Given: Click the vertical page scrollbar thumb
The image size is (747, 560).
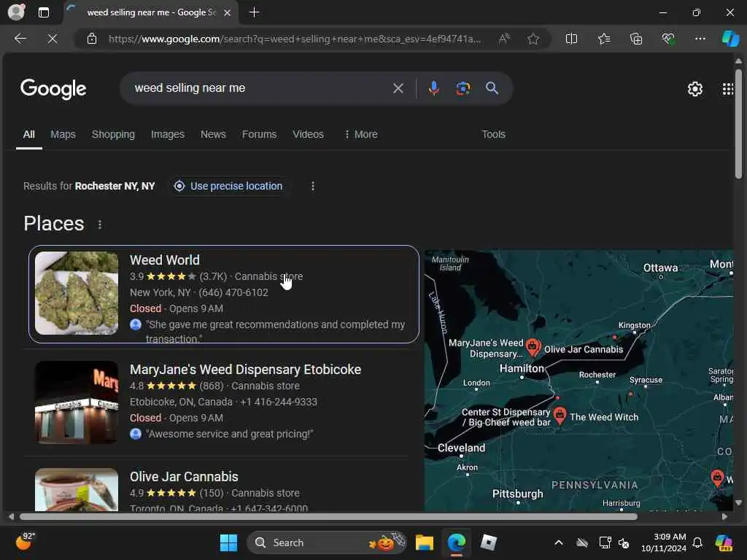Looking at the screenshot, I should click(738, 124).
